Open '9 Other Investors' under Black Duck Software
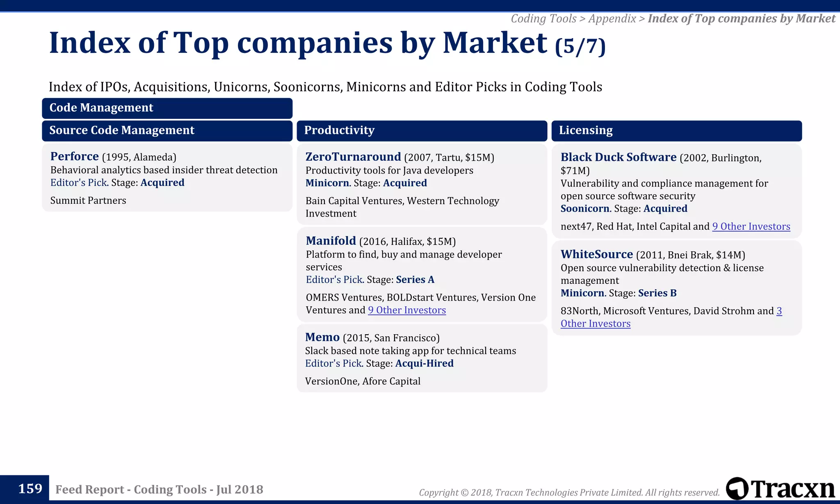 751,226
